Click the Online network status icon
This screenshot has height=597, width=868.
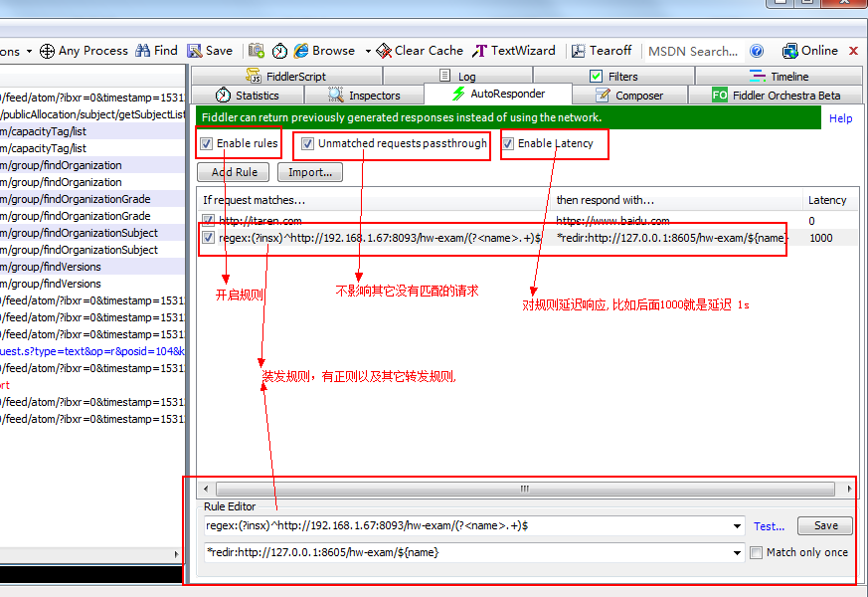point(789,51)
